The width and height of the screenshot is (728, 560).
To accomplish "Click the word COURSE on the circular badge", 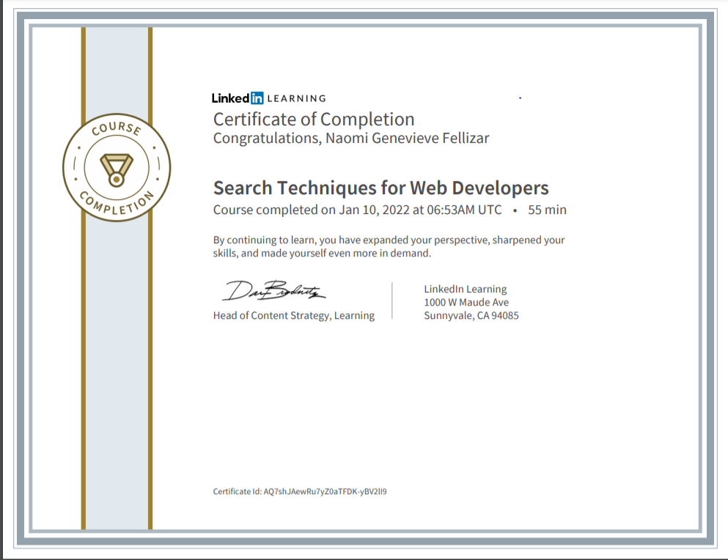I will point(117,129).
